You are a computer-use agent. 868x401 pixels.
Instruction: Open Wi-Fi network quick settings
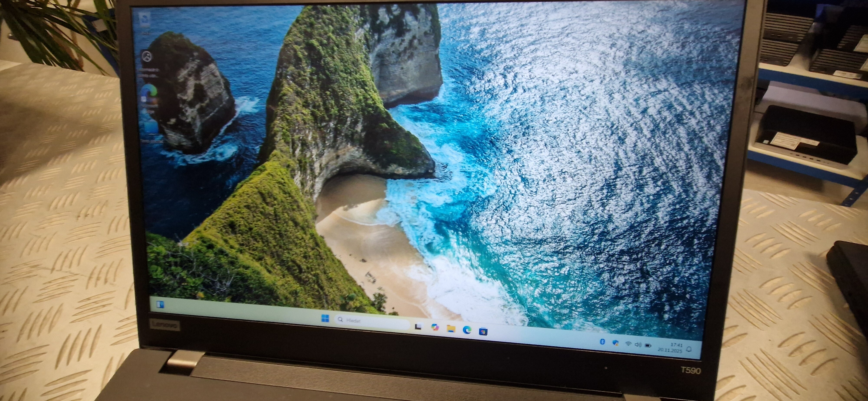pyautogui.click(x=628, y=344)
